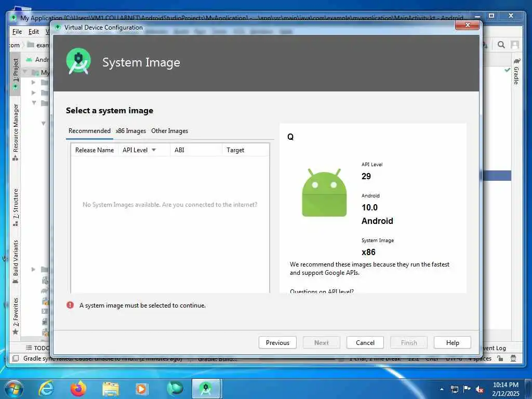Toggle API Level column sort arrow
The height and width of the screenshot is (399, 532).
[154, 150]
